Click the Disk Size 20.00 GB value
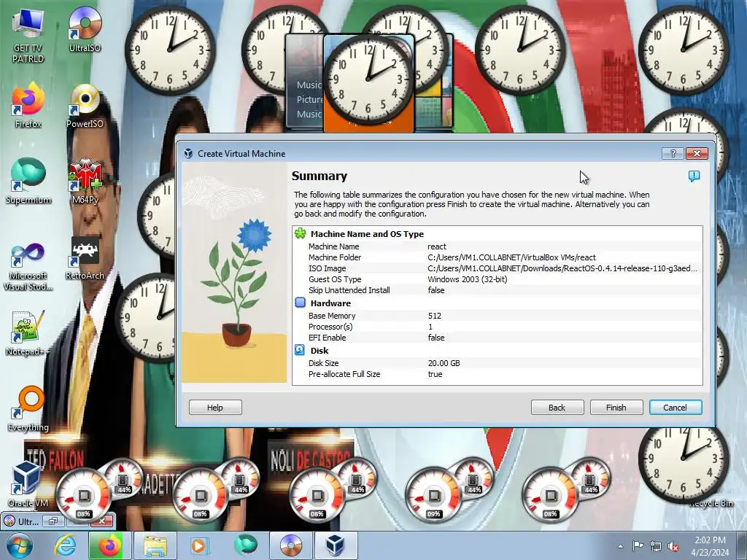The width and height of the screenshot is (747, 560). 444,363
